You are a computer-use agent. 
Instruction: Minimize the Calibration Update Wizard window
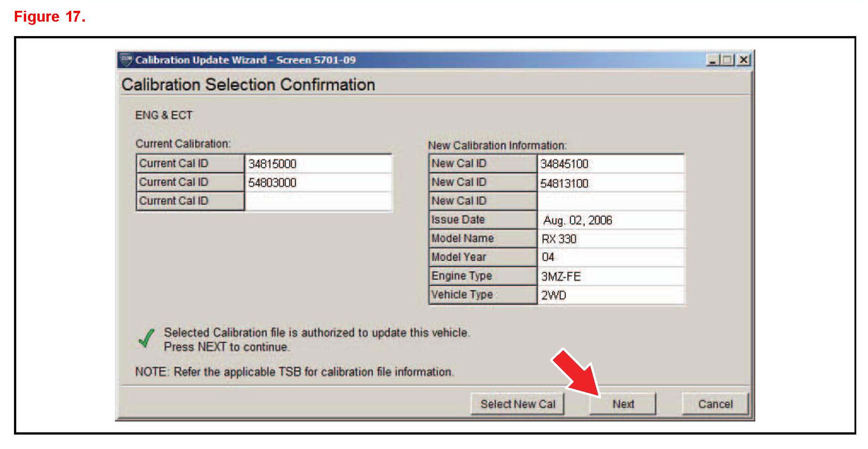[712, 60]
